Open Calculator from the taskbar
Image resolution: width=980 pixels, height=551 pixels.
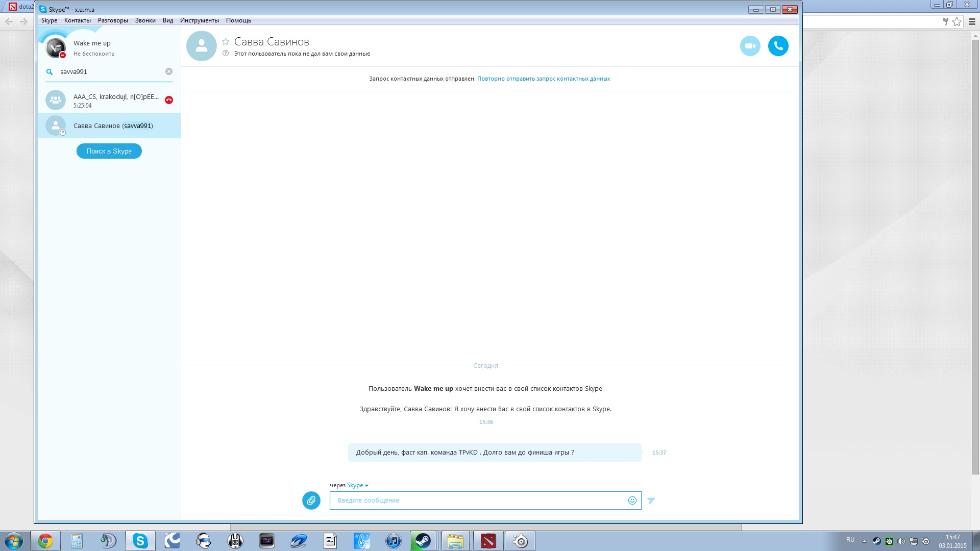pos(77,541)
